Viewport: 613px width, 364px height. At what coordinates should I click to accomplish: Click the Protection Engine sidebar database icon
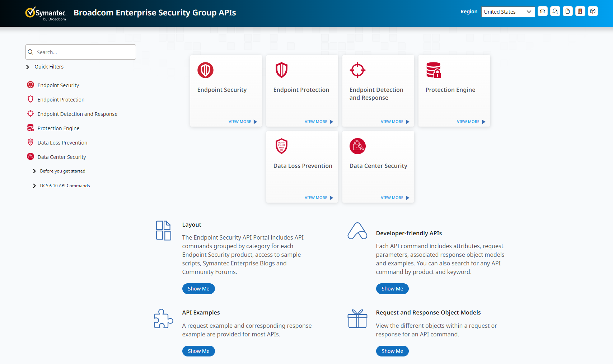pyautogui.click(x=31, y=128)
